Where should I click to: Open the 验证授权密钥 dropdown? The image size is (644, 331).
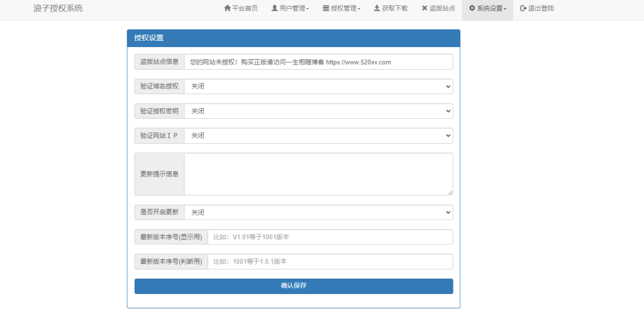click(x=318, y=111)
